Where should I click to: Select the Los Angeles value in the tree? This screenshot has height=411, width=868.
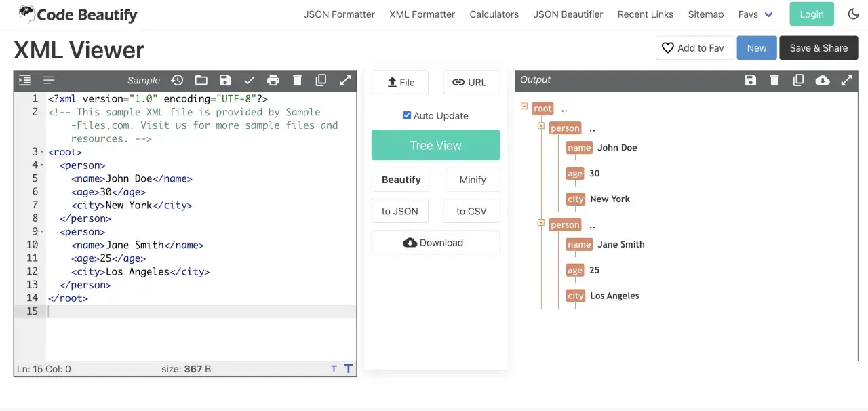pyautogui.click(x=614, y=296)
